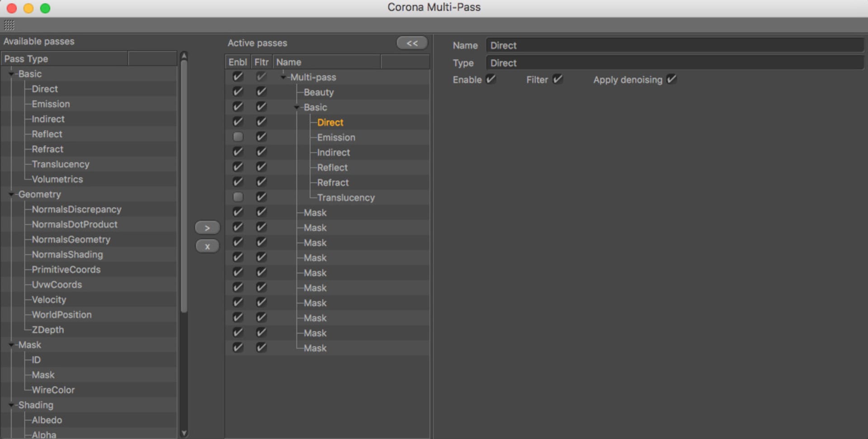
Task: Collapse the Basic group in Available passes
Action: tap(11, 74)
